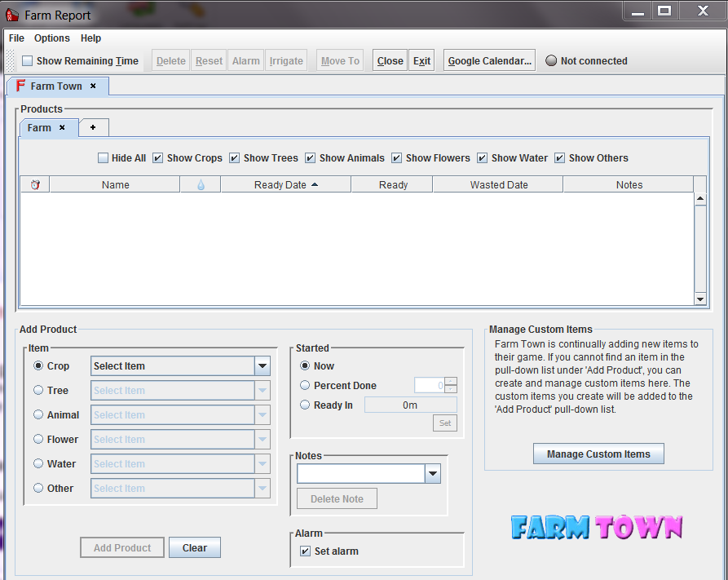
Task: Add a new farm tab with plus icon
Action: (x=93, y=127)
